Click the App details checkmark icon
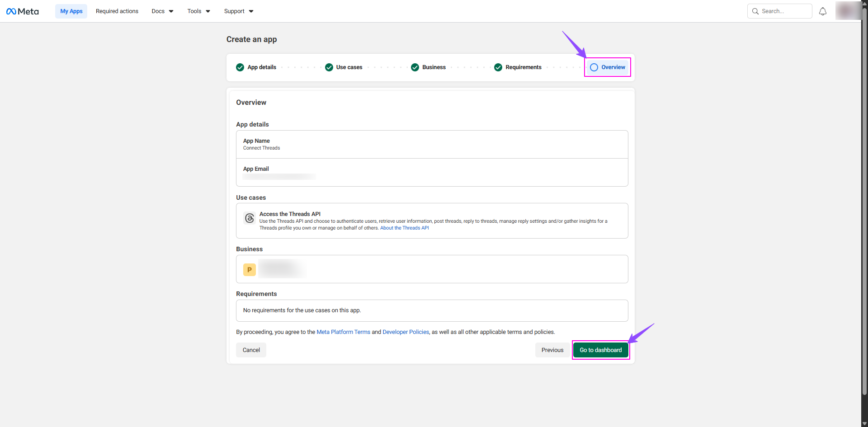The image size is (868, 427). [x=240, y=67]
